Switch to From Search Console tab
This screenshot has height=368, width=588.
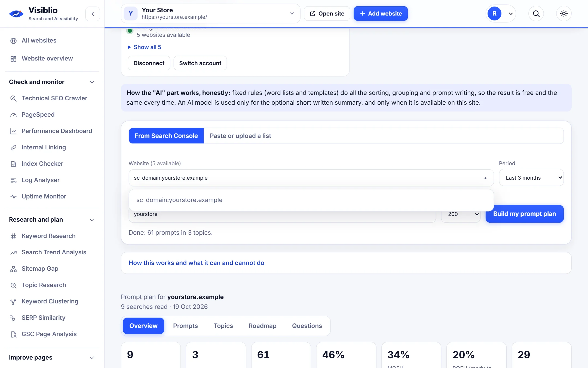[x=166, y=136]
